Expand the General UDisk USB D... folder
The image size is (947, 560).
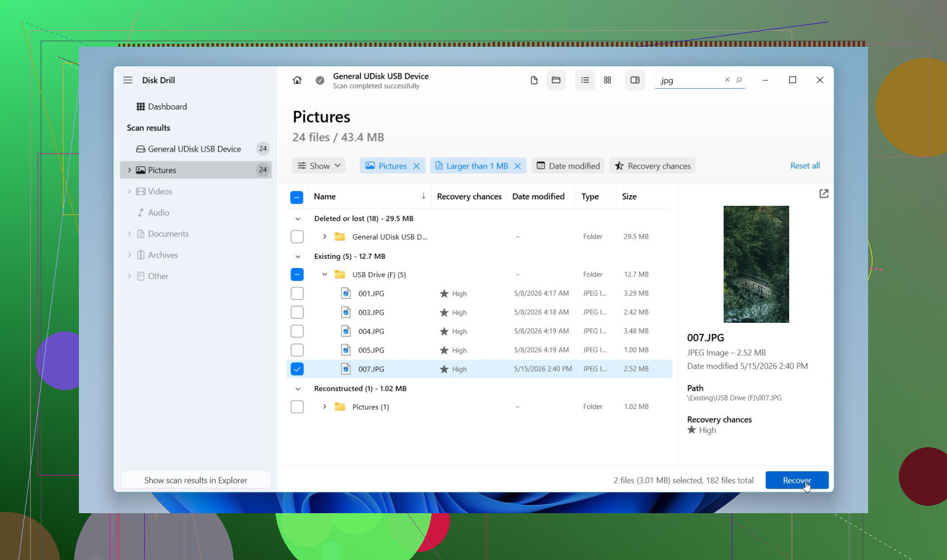(324, 237)
